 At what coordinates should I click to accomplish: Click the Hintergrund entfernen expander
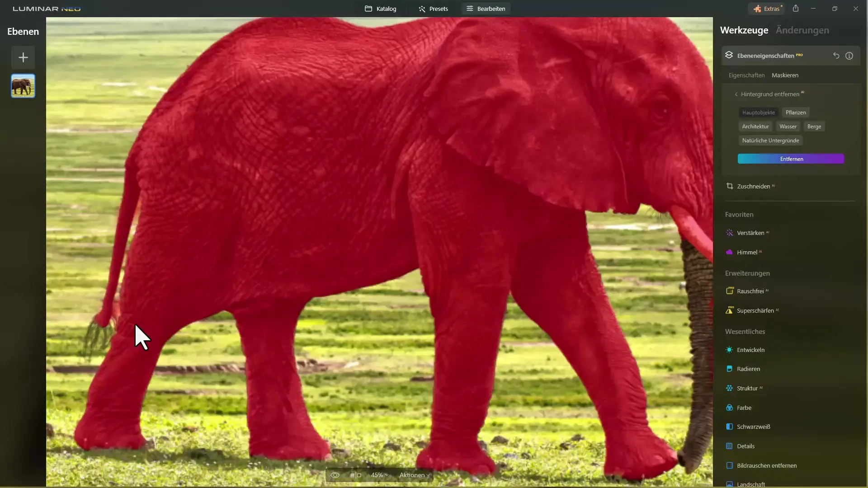point(770,94)
